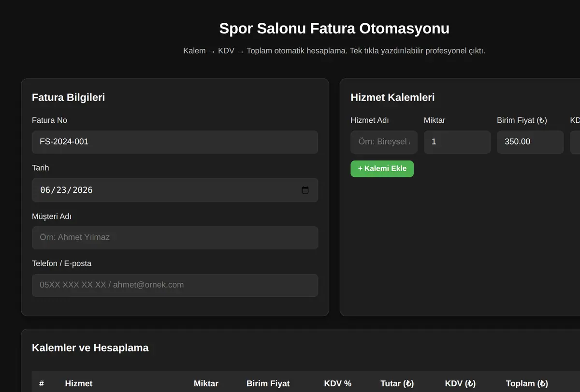Click the Kalemler ve Hesaplama heading
The width and height of the screenshot is (580, 392).
[90, 348]
